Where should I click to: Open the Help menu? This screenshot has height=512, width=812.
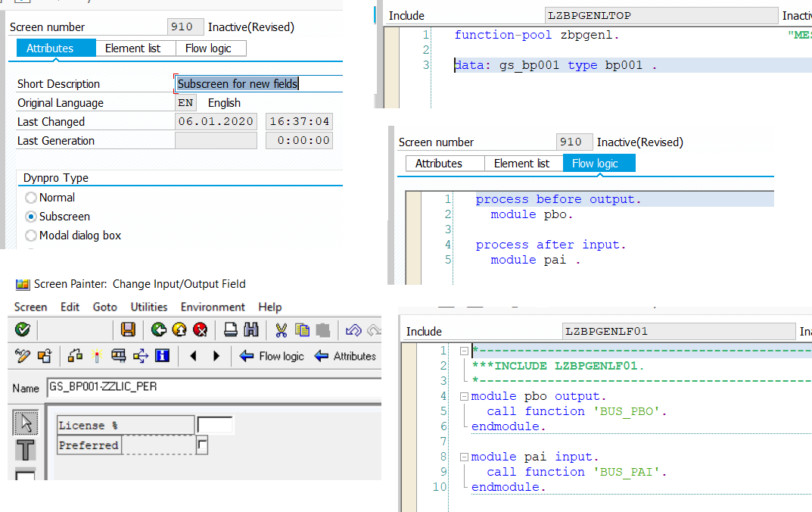click(270, 307)
